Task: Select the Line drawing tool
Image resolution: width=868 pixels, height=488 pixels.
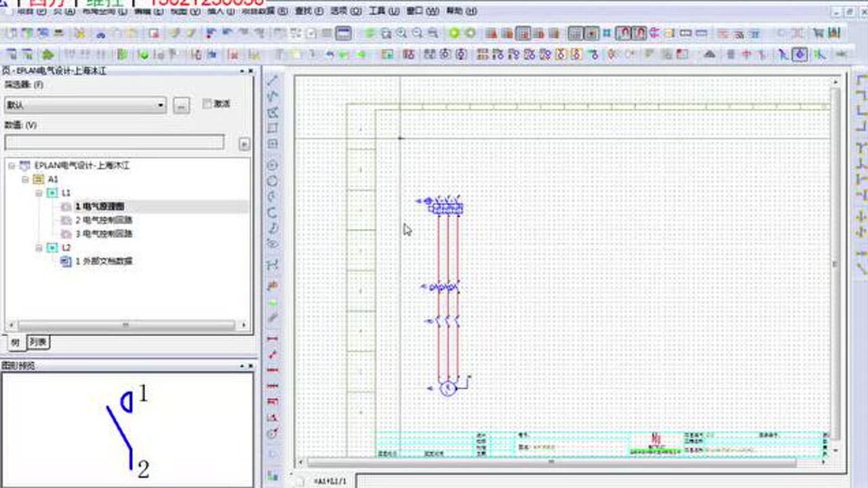Action: (272, 81)
